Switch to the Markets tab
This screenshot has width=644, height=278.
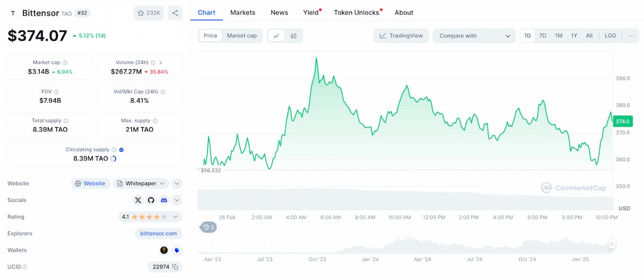click(x=243, y=12)
